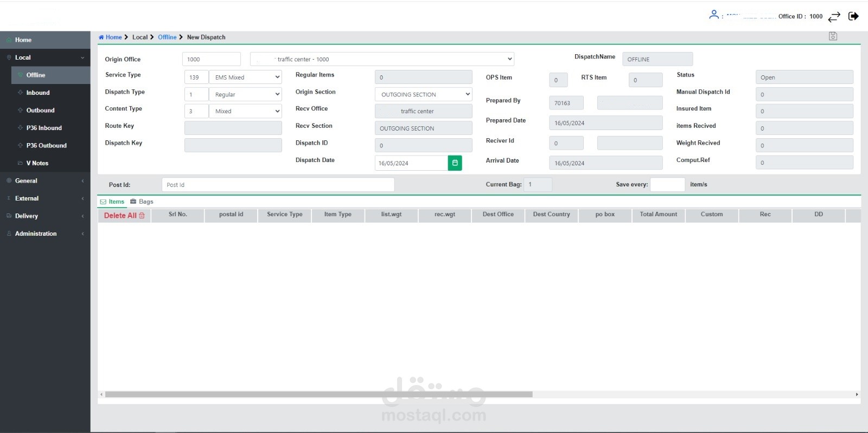Open the Content Type Mixed dropdown
This screenshot has height=433, width=868.
(x=245, y=111)
